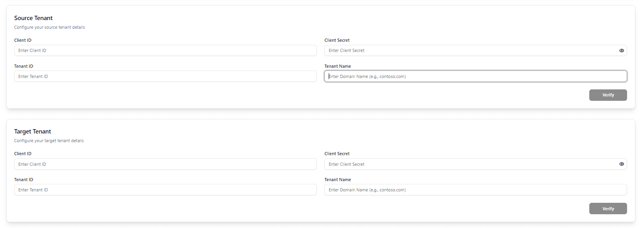Focus the Target Tenant ID input
Image resolution: width=644 pixels, height=228 pixels.
(x=165, y=189)
